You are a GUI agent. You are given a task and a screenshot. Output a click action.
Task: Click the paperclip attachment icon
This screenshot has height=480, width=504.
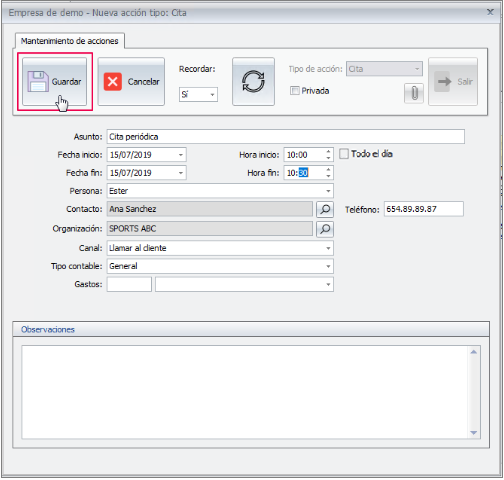tap(414, 93)
